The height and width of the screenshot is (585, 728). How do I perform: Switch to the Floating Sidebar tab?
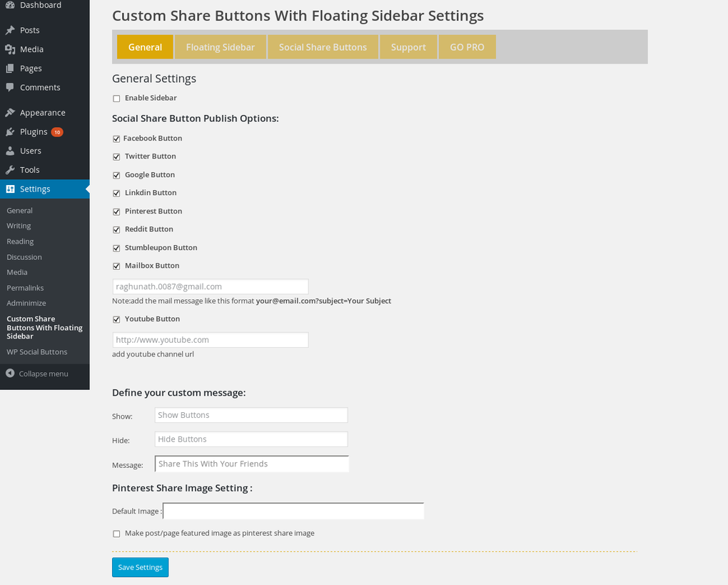click(x=221, y=47)
